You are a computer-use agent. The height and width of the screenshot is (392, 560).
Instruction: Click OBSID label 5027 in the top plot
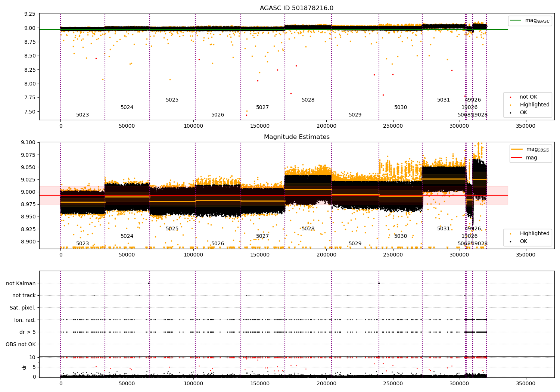(262, 108)
